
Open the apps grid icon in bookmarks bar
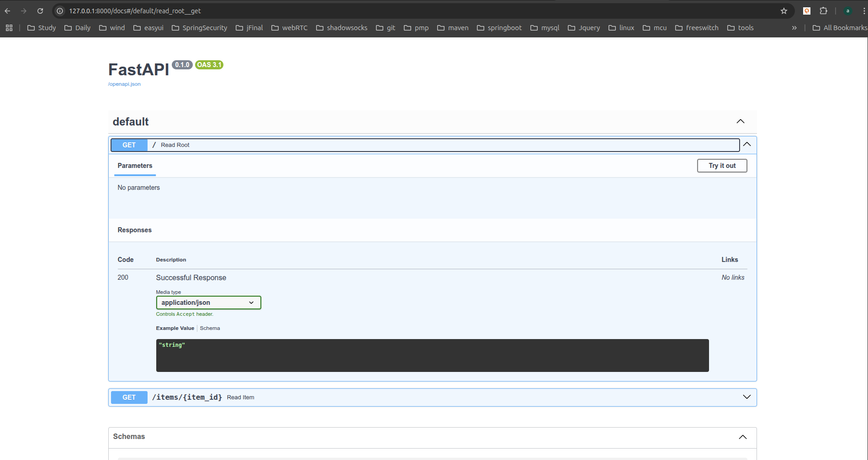point(9,28)
